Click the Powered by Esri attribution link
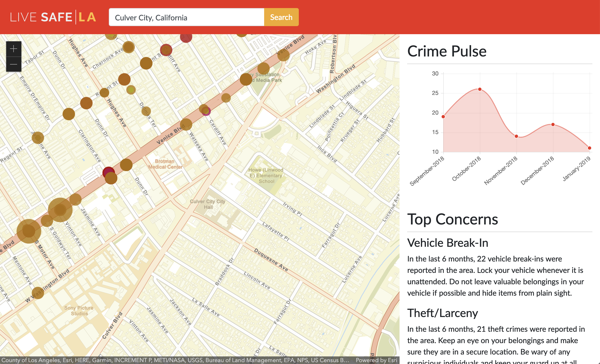600x364 pixels. coord(376,360)
